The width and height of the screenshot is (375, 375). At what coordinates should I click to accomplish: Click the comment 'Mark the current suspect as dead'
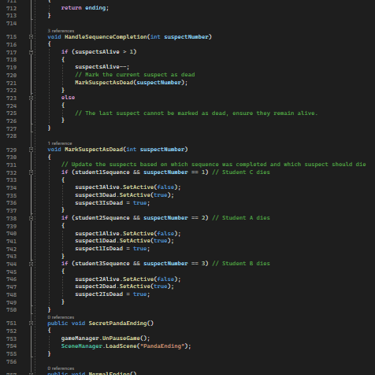(135, 75)
